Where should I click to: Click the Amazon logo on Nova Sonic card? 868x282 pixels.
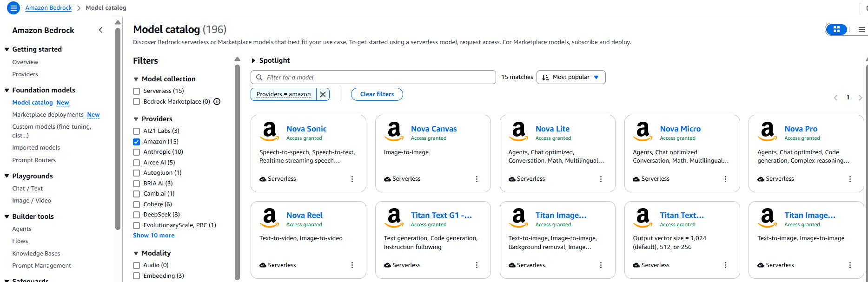270,132
